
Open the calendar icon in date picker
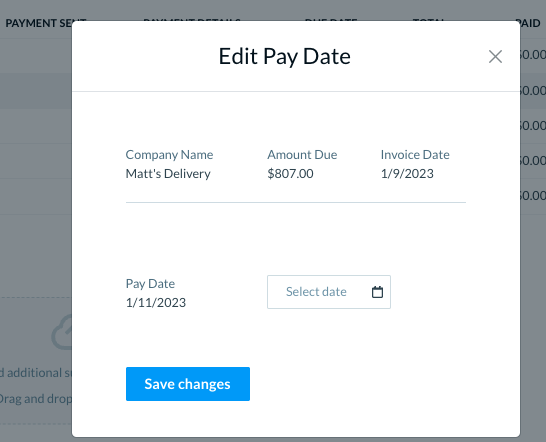pos(377,292)
